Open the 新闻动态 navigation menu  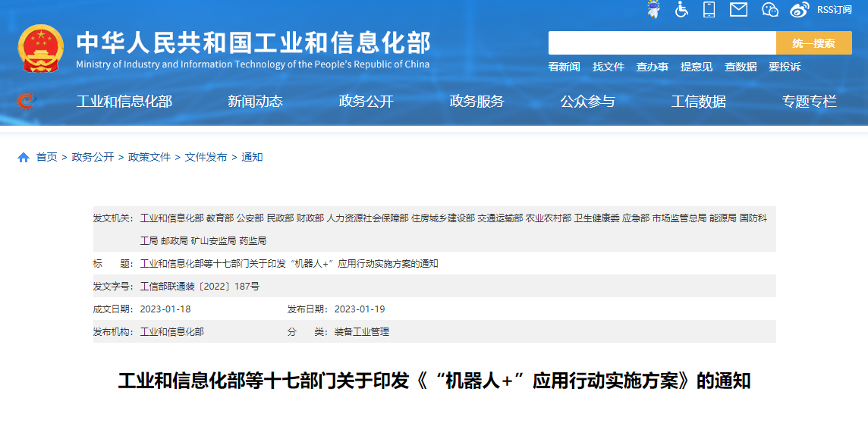click(x=255, y=102)
